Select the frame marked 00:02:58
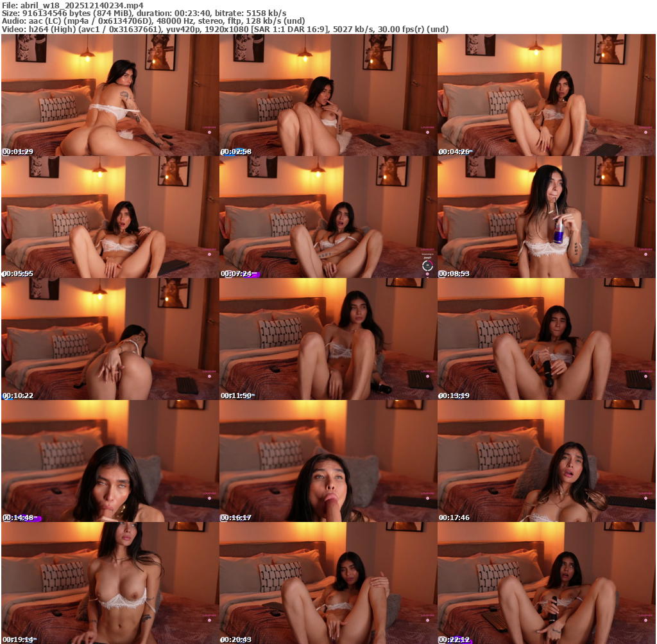The width and height of the screenshot is (657, 644). click(328, 95)
